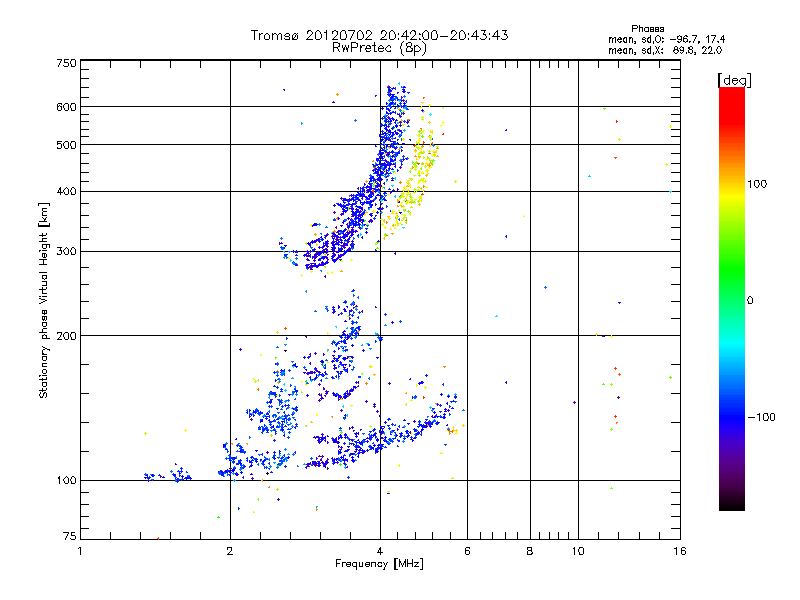Click the y-axis tick label '400'
The height and width of the screenshot is (600, 800).
pyautogui.click(x=66, y=191)
